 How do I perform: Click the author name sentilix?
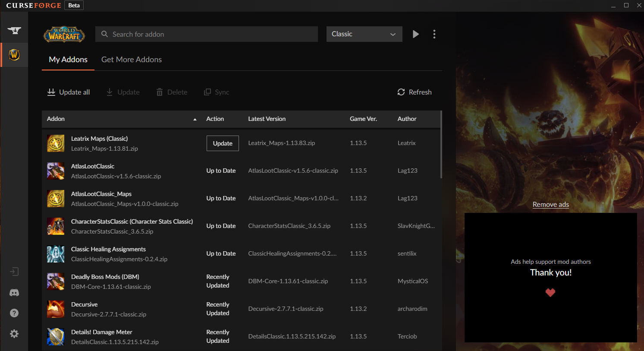pos(407,253)
